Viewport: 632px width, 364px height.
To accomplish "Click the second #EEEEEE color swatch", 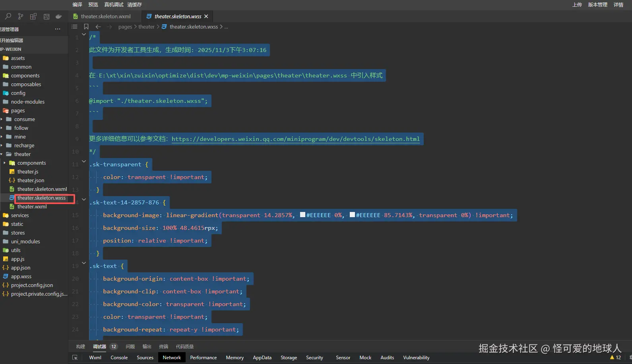I will (x=352, y=215).
